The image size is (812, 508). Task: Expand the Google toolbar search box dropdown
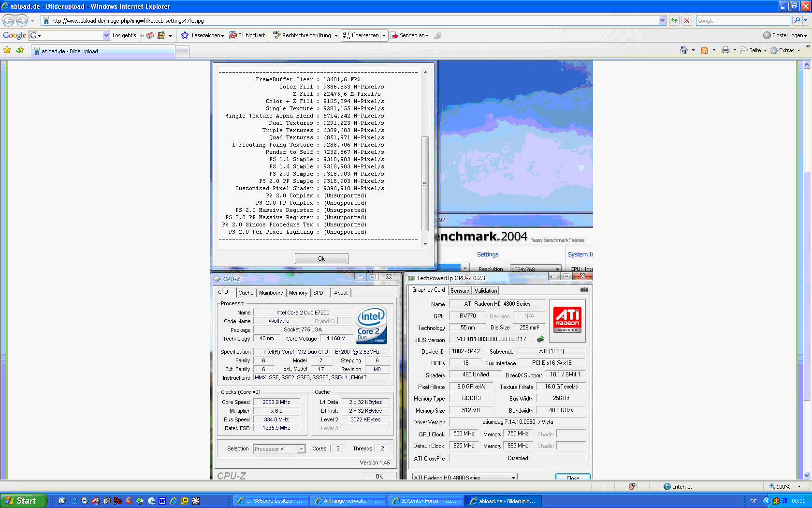coord(106,35)
